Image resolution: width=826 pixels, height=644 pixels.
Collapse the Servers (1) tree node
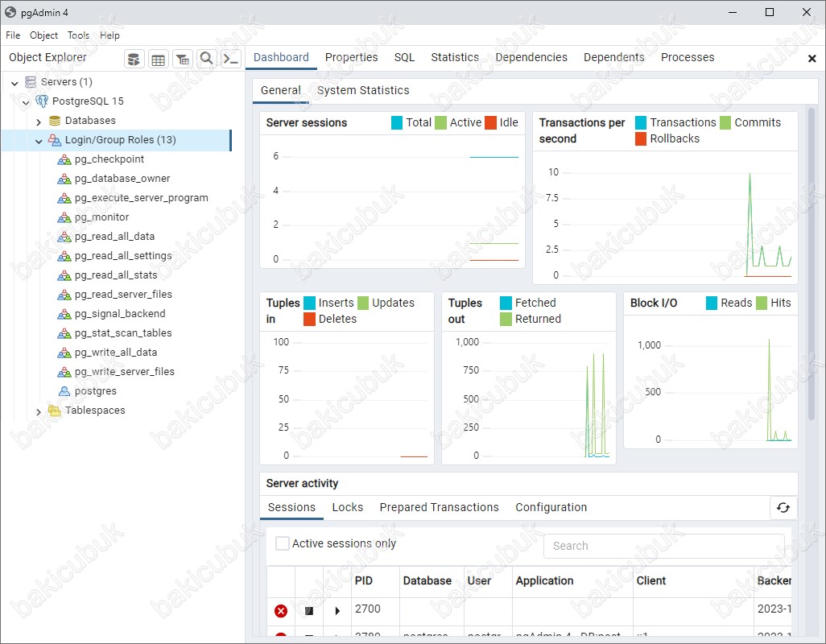[x=14, y=83]
